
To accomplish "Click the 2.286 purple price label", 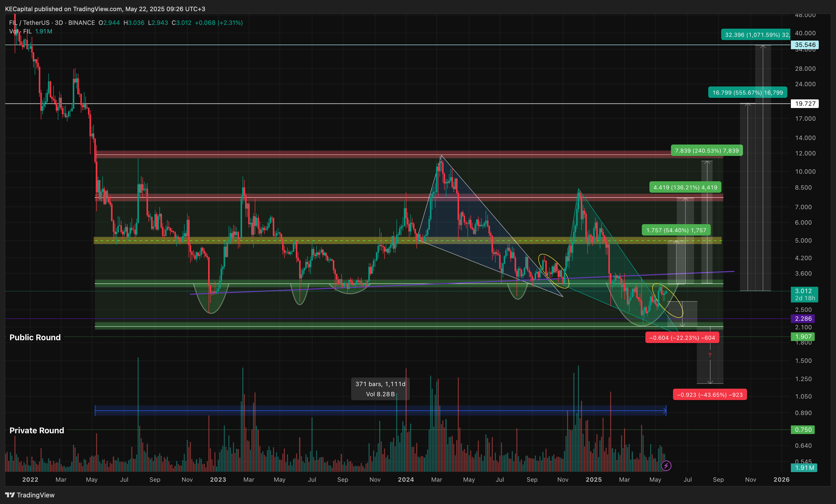I will coord(803,318).
